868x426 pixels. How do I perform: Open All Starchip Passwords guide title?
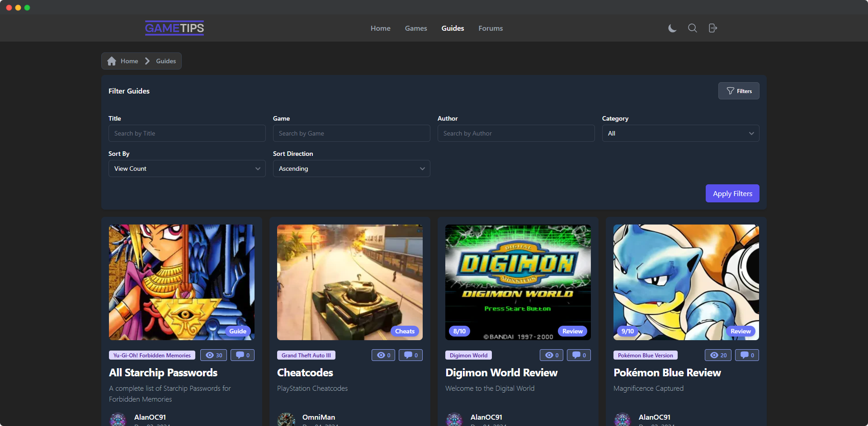click(x=163, y=373)
